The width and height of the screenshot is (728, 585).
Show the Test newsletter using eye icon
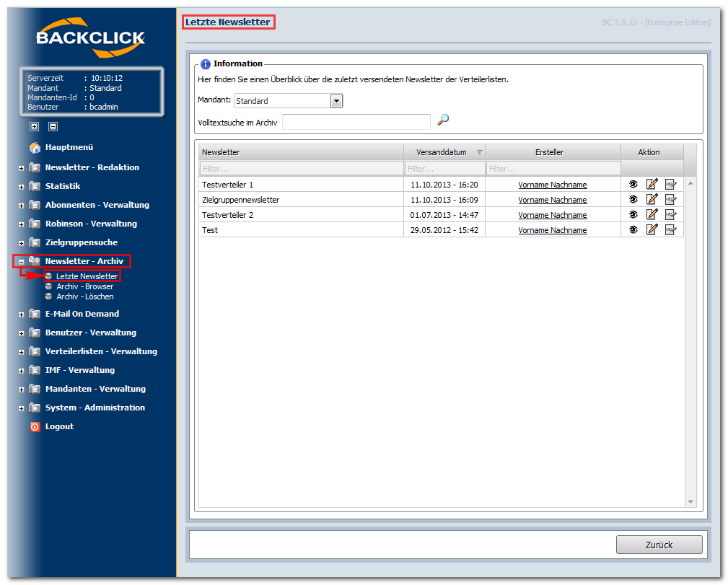point(633,230)
